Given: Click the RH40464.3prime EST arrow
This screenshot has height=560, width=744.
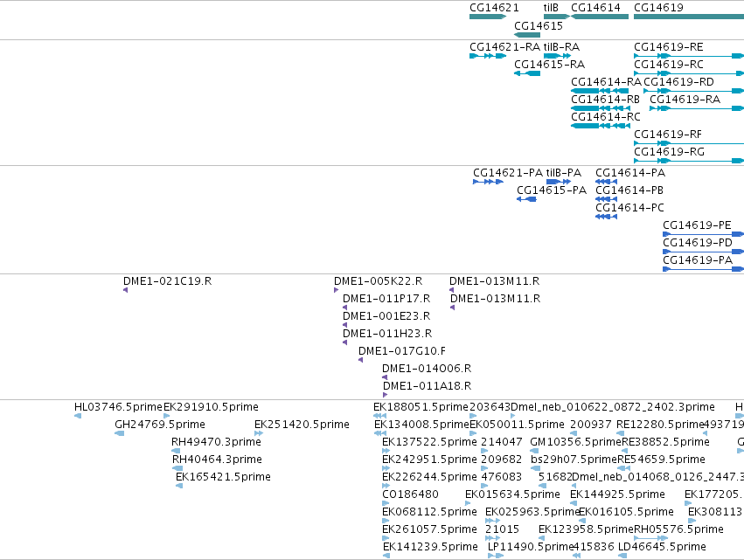Looking at the screenshot, I should coord(177,468).
